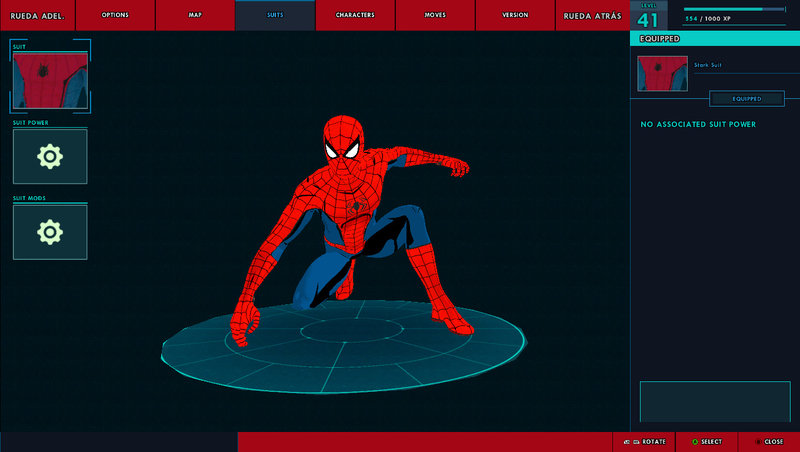The image size is (800, 452).
Task: Click the Stark Suit equipped thumbnail
Action: pos(662,73)
